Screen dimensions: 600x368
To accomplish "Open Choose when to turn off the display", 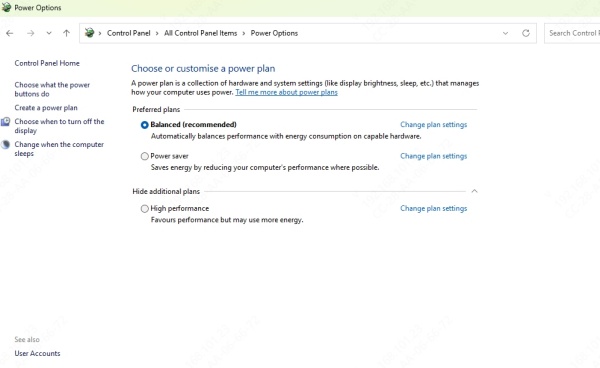I will [x=59, y=126].
